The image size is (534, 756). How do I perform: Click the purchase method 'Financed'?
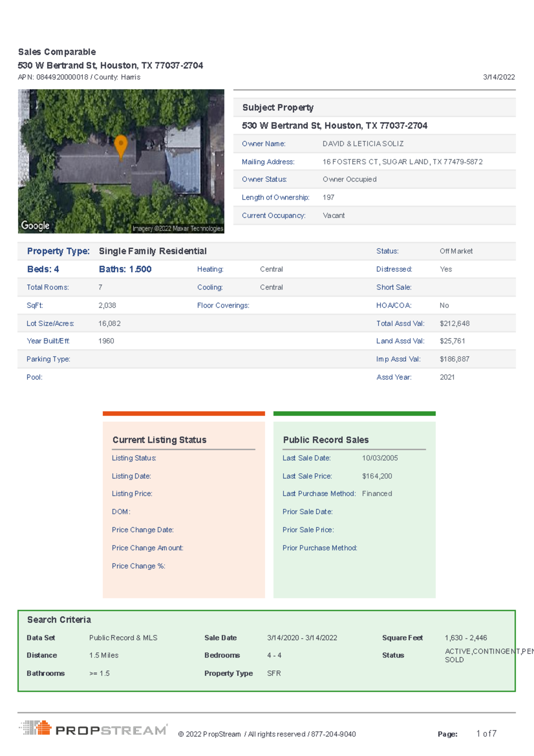(x=377, y=494)
